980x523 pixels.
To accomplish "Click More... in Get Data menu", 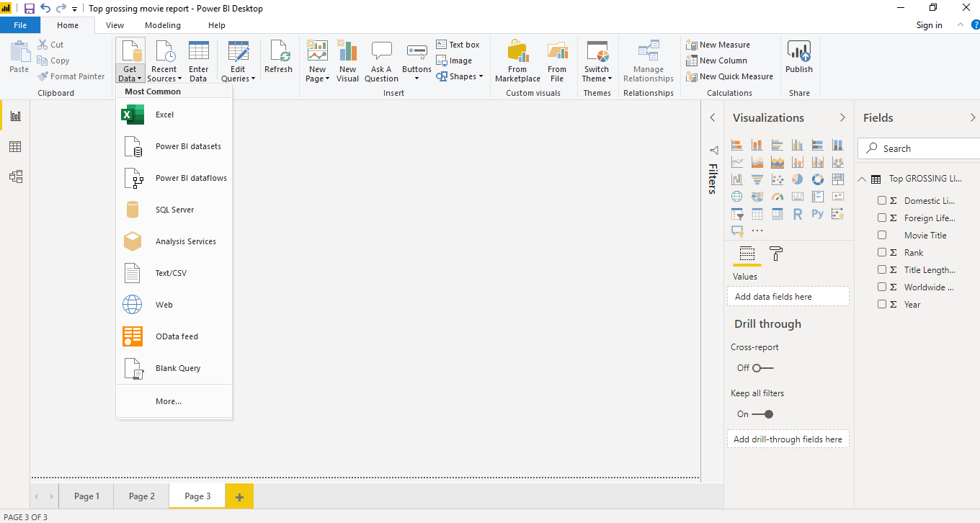I will point(174,401).
